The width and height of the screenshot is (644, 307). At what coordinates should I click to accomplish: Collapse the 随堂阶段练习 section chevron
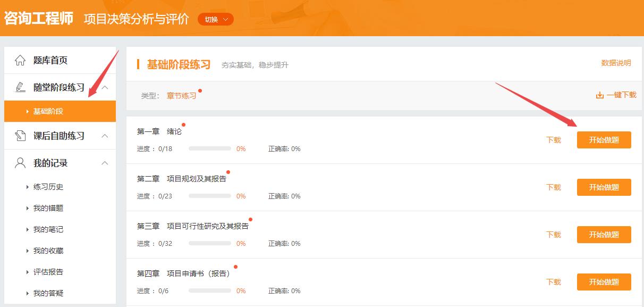105,87
